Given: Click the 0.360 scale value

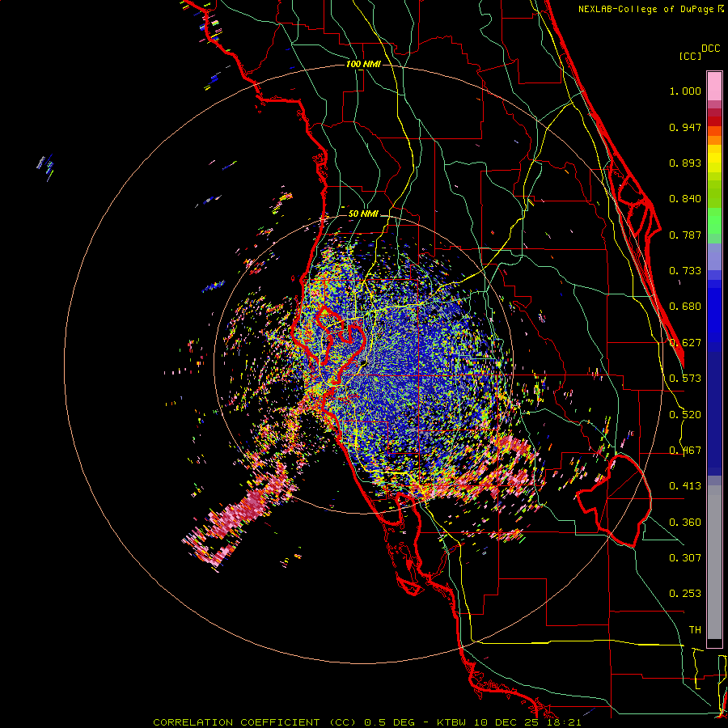Looking at the screenshot, I should coord(685,523).
